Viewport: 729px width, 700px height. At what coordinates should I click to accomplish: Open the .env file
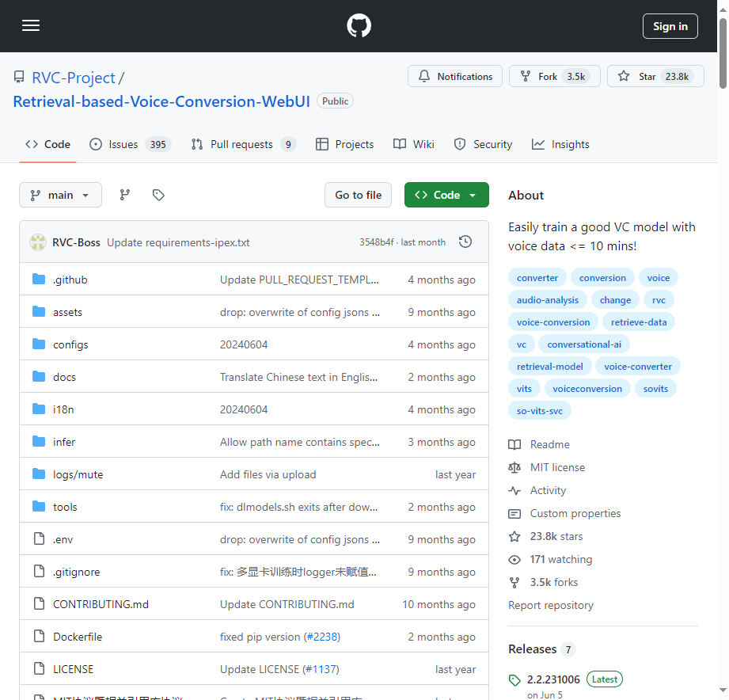(63, 539)
